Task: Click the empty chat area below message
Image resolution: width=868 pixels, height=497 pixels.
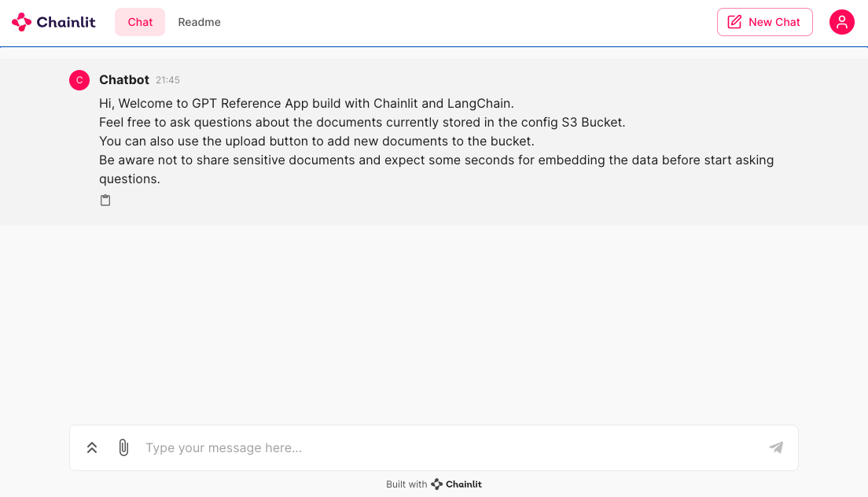Action: (434, 324)
